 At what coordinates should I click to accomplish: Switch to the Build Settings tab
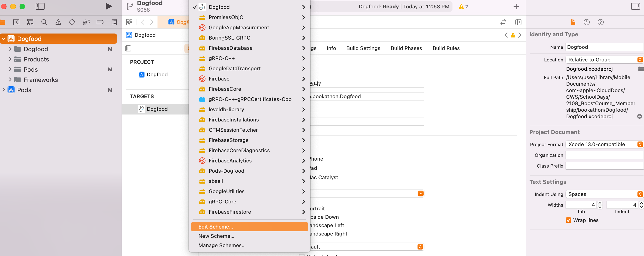click(x=363, y=48)
